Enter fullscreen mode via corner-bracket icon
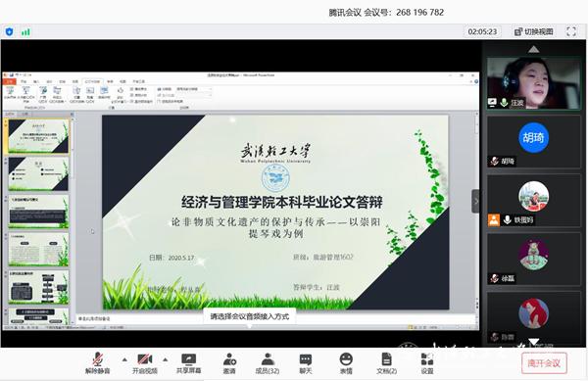Screen dimensions: 588x381 (x=571, y=31)
